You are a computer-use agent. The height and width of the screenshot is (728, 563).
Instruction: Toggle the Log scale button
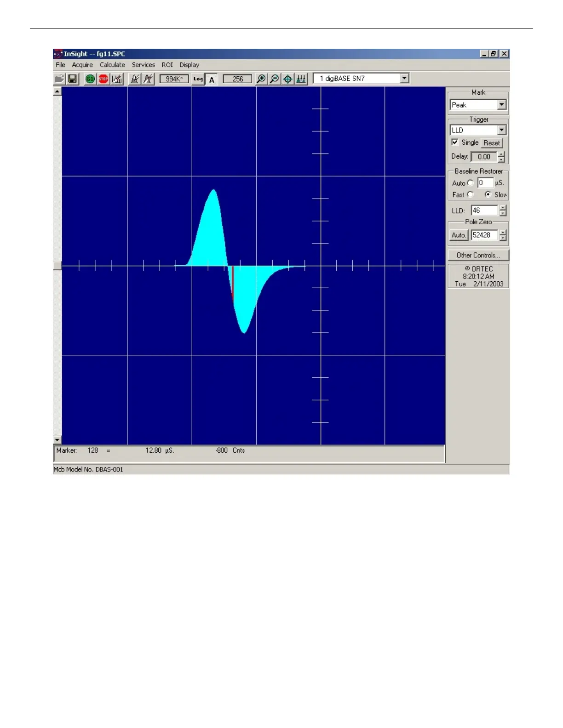tap(198, 79)
